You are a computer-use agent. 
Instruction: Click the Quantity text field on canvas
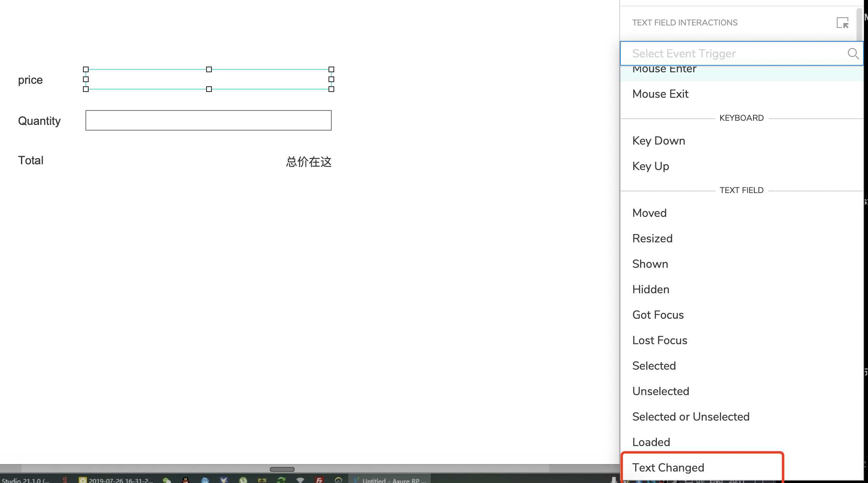(208, 120)
